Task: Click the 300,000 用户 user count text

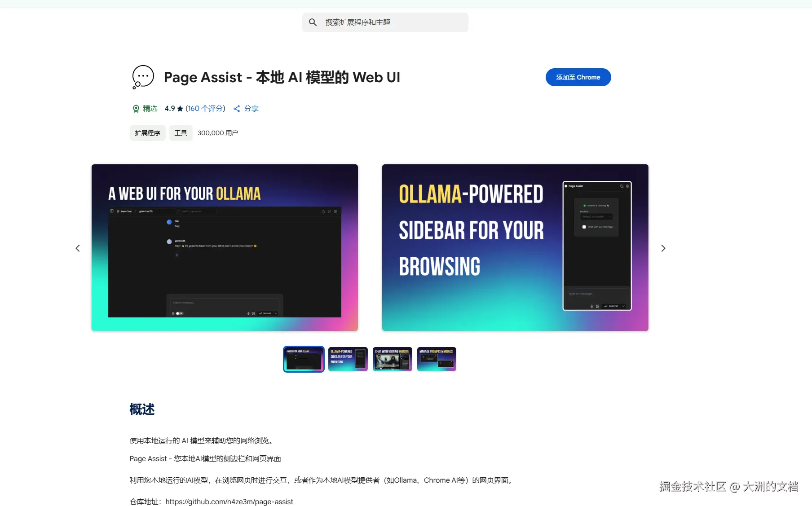Action: (x=218, y=133)
